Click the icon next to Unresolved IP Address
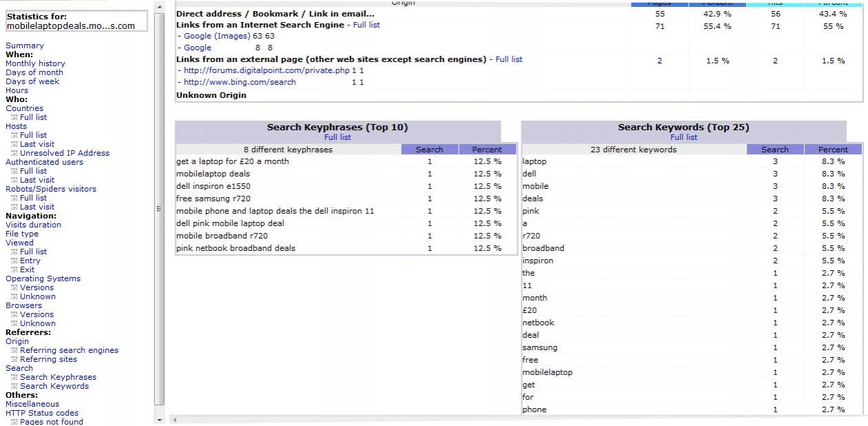This screenshot has width=868, height=426. click(14, 153)
